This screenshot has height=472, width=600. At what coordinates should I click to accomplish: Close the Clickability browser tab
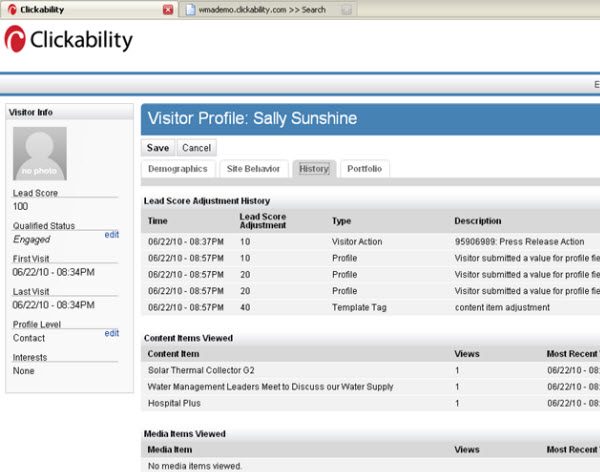(168, 10)
